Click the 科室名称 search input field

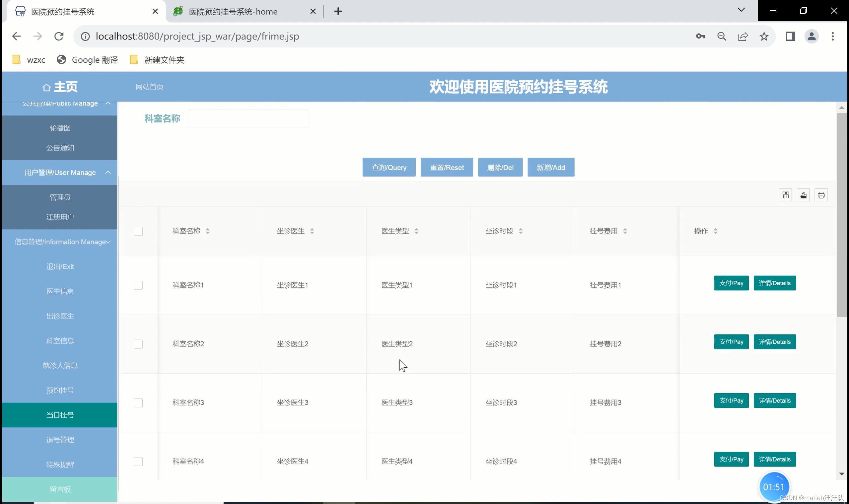pyautogui.click(x=248, y=118)
